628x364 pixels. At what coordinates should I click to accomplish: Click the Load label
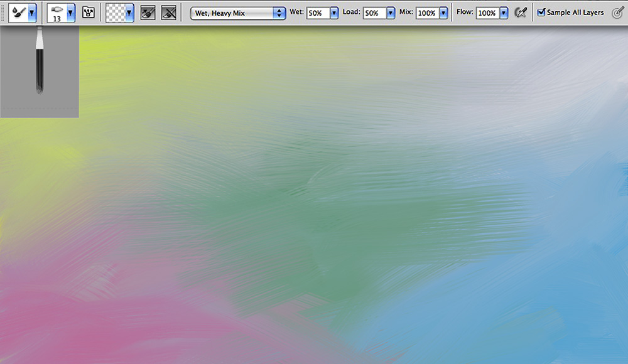pos(351,12)
